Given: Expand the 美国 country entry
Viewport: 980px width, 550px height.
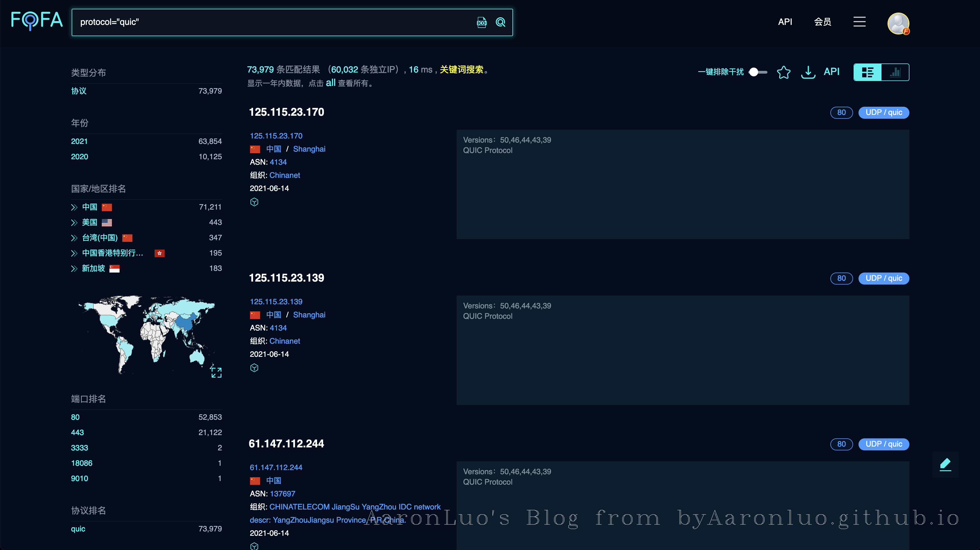Looking at the screenshot, I should click(x=74, y=222).
